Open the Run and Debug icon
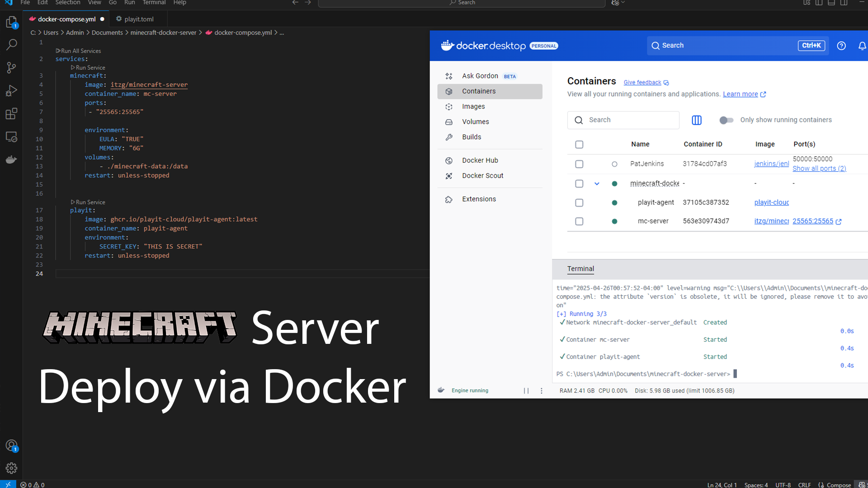This screenshot has height=488, width=868. 11,91
